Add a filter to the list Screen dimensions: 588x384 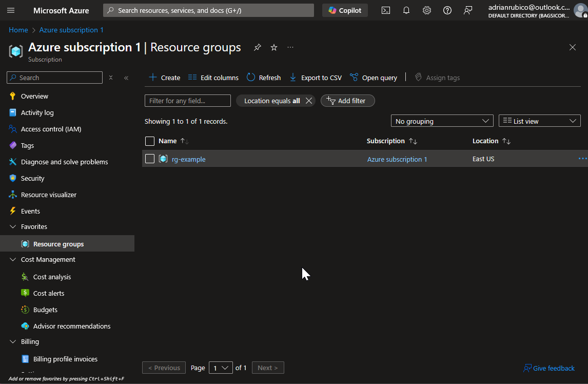point(348,101)
